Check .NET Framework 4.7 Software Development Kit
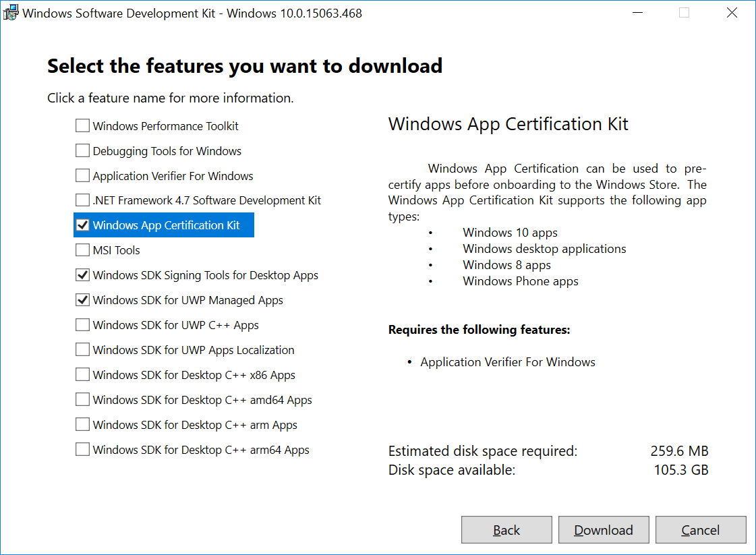Screen dimensions: 756x555 tap(82, 200)
